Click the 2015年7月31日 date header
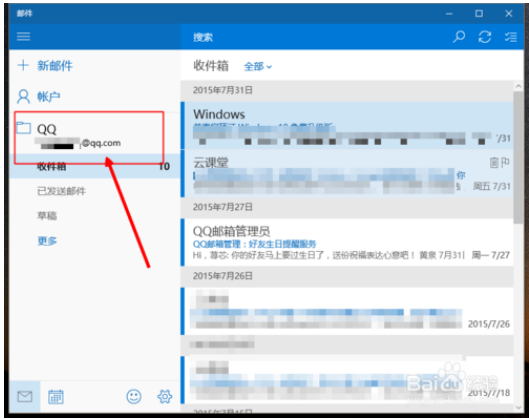 (x=223, y=90)
